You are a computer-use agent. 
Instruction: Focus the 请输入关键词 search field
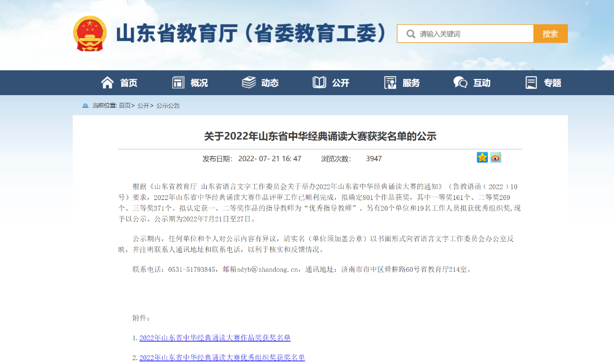point(473,34)
